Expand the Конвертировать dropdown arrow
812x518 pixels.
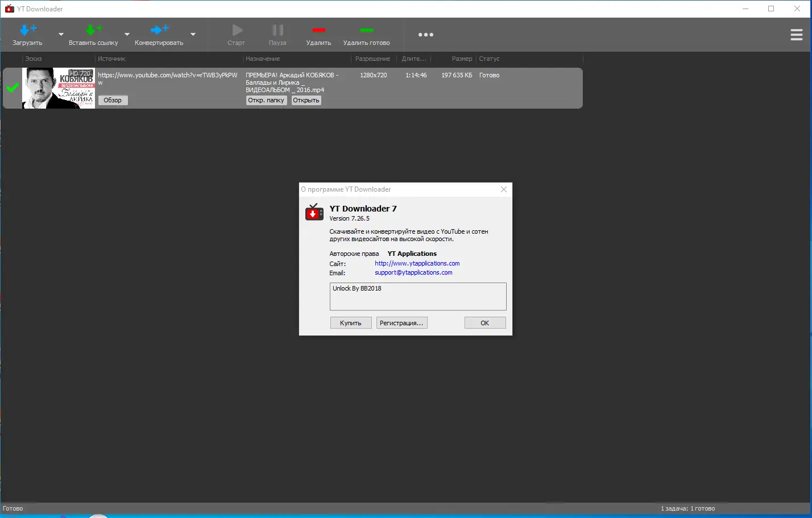tap(193, 35)
